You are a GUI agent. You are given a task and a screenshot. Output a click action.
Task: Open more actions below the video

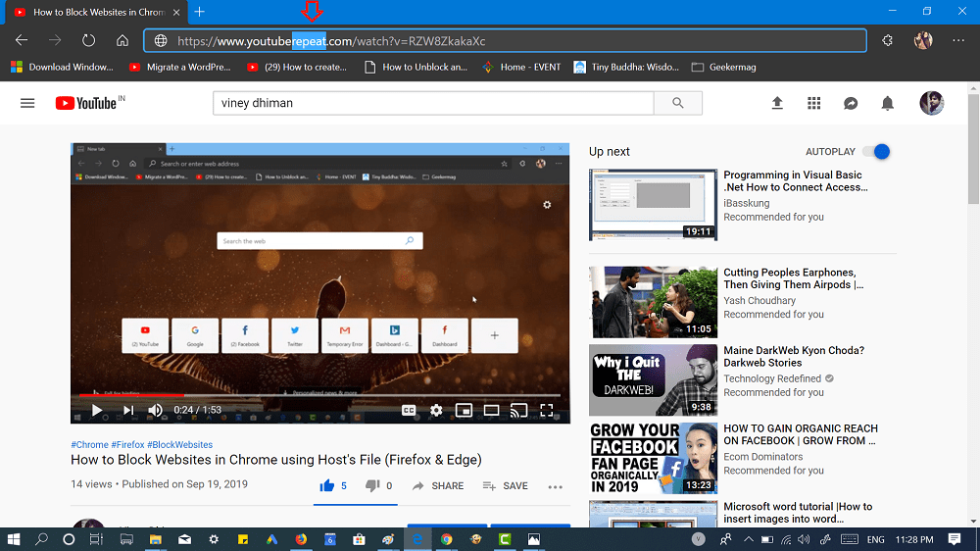pyautogui.click(x=555, y=486)
